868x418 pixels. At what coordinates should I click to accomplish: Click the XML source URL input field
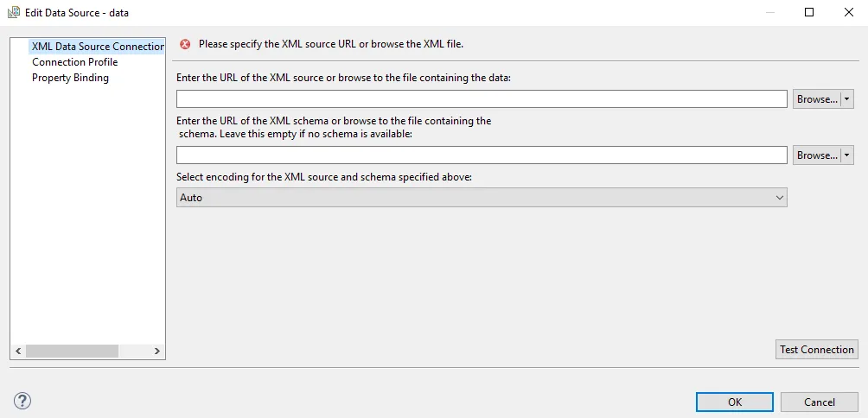482,99
